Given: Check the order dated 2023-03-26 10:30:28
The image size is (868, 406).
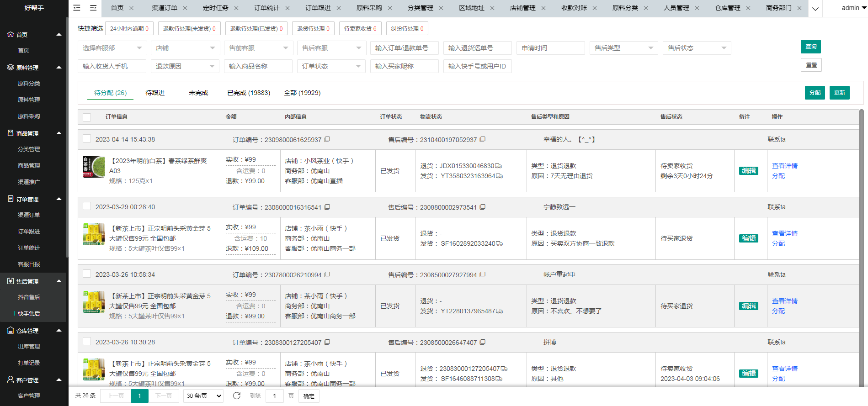Looking at the screenshot, I should [x=87, y=341].
